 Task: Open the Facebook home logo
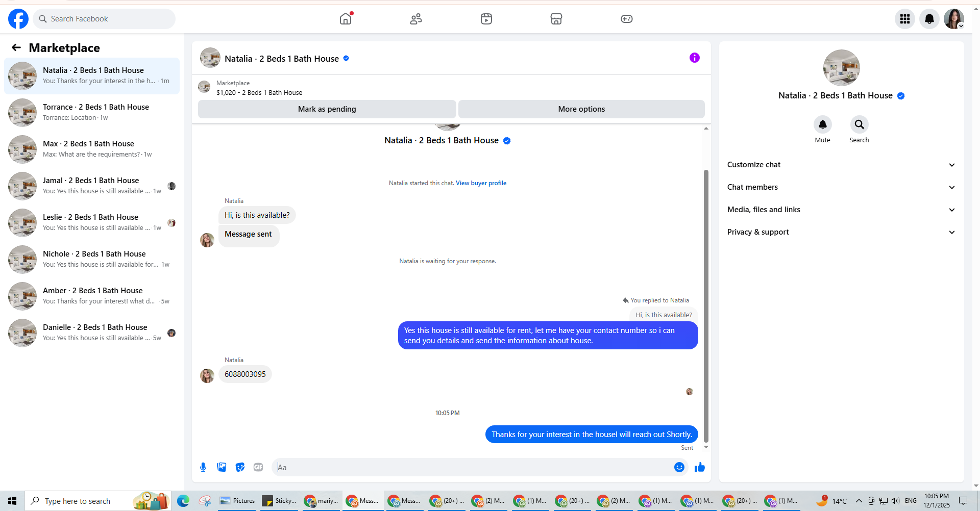tap(18, 19)
